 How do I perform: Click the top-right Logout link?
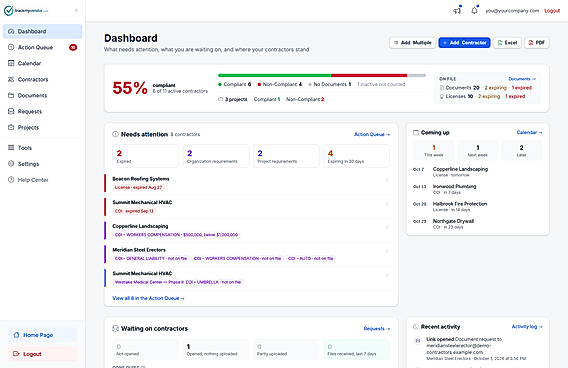(x=552, y=11)
